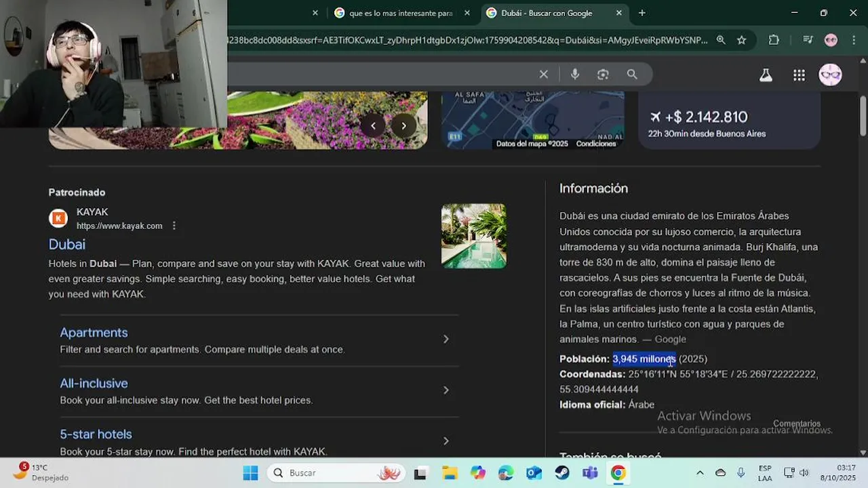Open the All-inclusive link
The height and width of the screenshot is (488, 868).
[x=94, y=384]
